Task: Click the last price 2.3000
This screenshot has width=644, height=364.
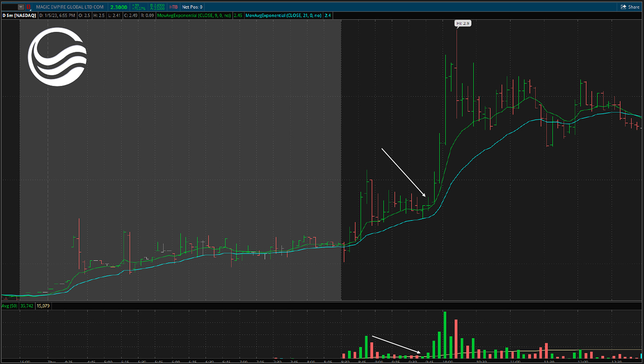Action: click(x=118, y=7)
